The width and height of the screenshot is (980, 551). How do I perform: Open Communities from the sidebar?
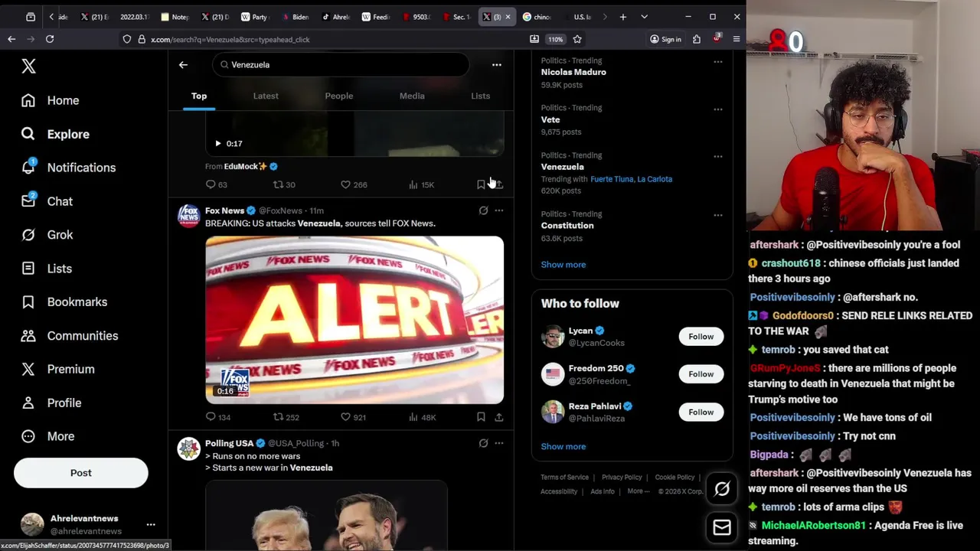[x=70, y=336]
